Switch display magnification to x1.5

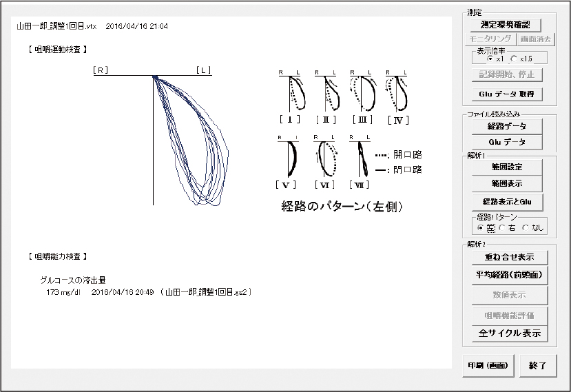[x=513, y=59]
